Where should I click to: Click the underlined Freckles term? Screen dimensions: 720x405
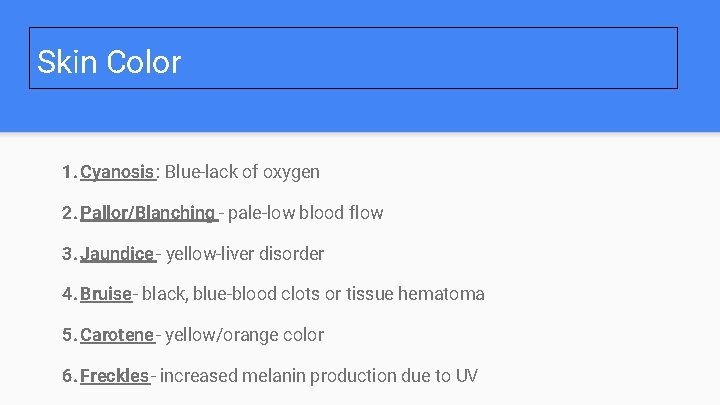click(114, 376)
